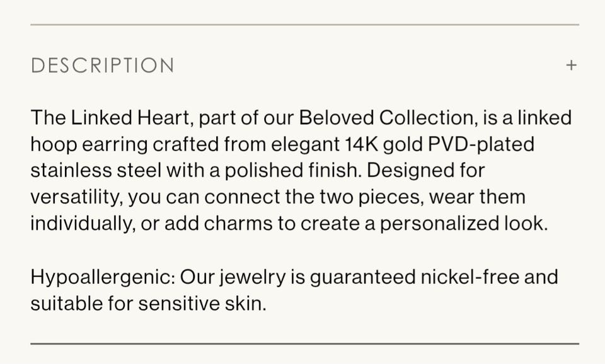This screenshot has width=605, height=364.
Task: Click the top horizontal divider line
Action: coord(304,25)
